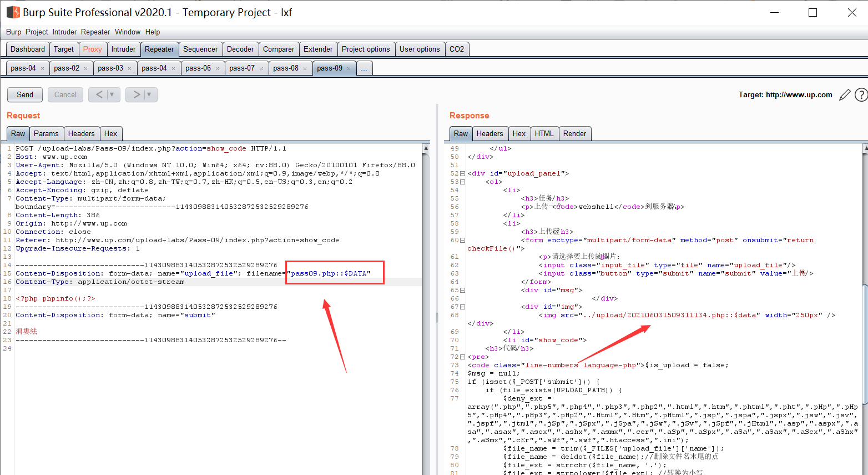Viewport: 868px width, 475px height.
Task: Close the pass-08 repeater tab
Action: [x=305, y=68]
